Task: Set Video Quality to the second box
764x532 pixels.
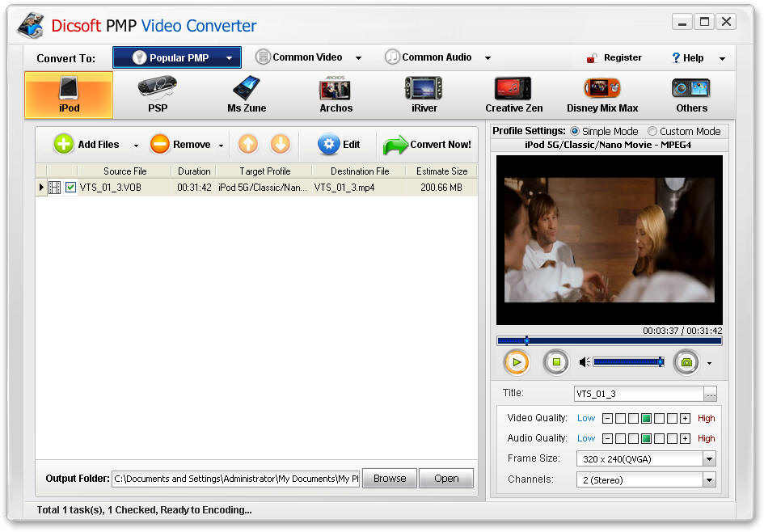Action: tap(633, 418)
